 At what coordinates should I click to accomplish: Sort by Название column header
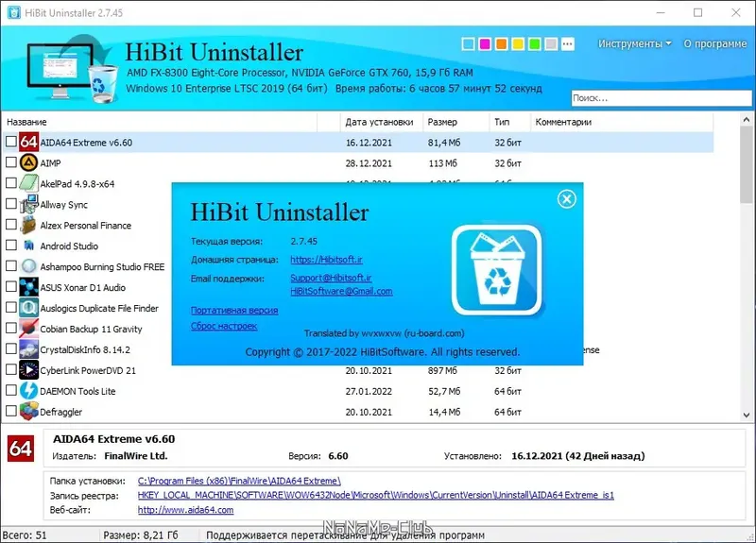[160, 122]
